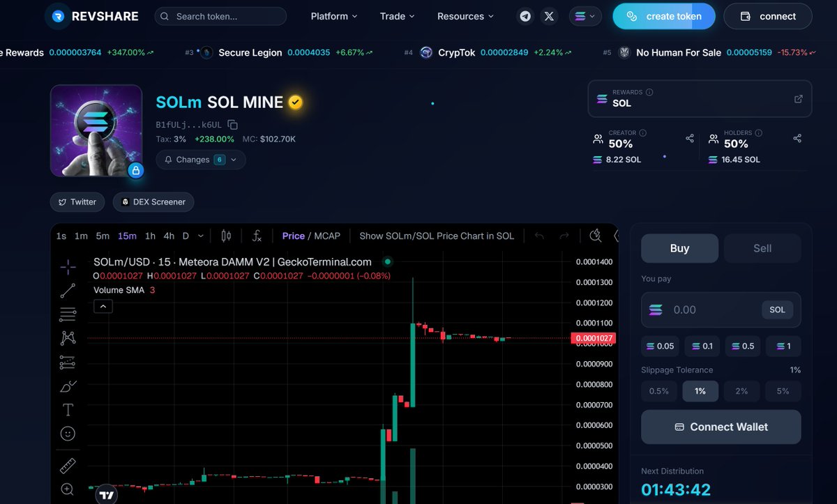The image size is (837, 504).
Task: Click the create token button
Action: click(664, 16)
